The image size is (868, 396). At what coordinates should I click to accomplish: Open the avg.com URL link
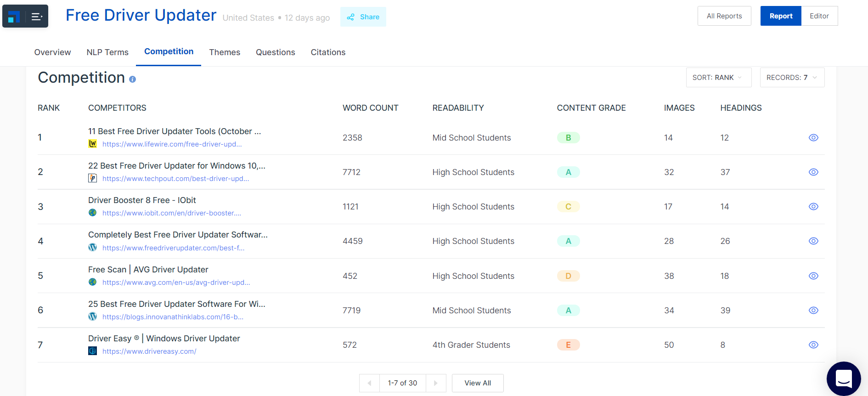coord(176,283)
